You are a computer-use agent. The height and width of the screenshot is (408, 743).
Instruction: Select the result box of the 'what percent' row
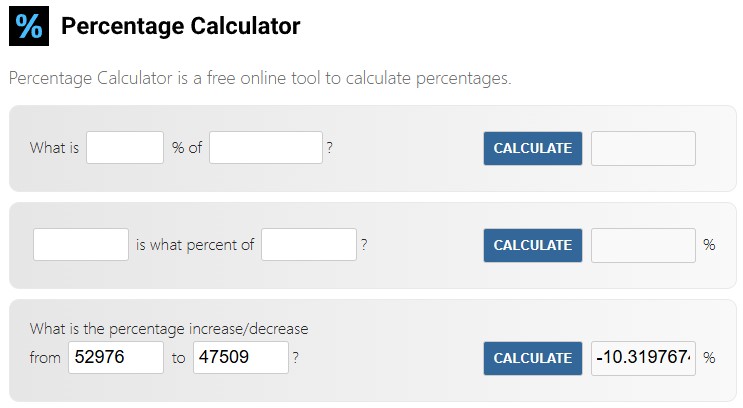[643, 245]
